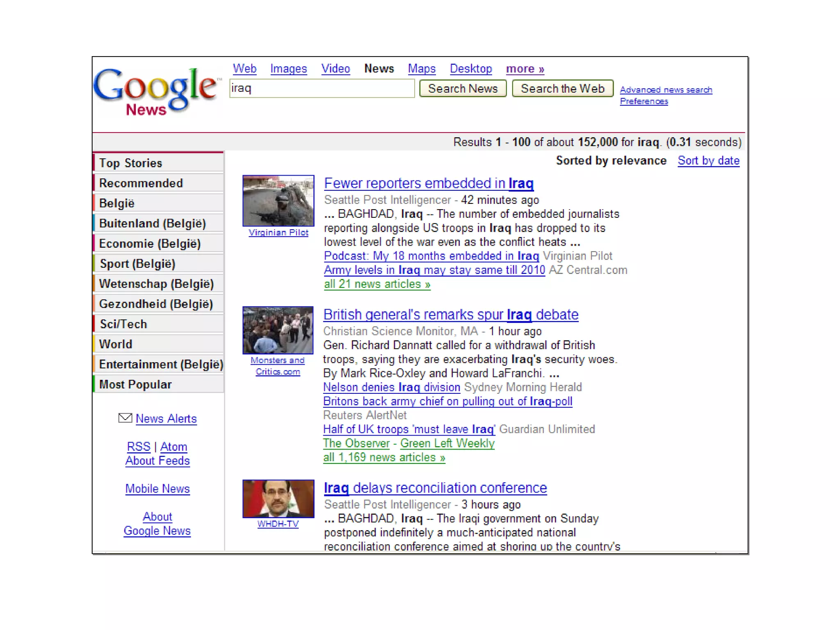Click the Google News logo
Viewport: 840px width, 630px height.
tap(155, 91)
